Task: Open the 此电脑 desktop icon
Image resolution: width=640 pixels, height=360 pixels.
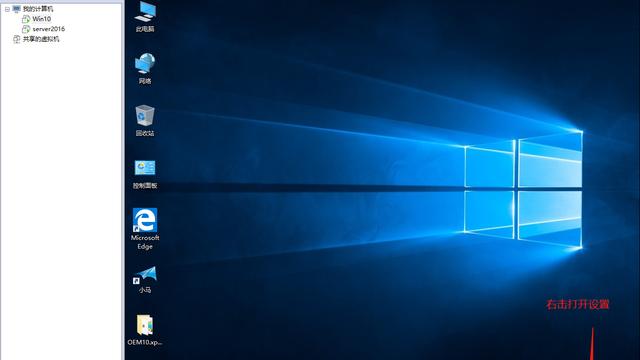Action: click(x=145, y=16)
